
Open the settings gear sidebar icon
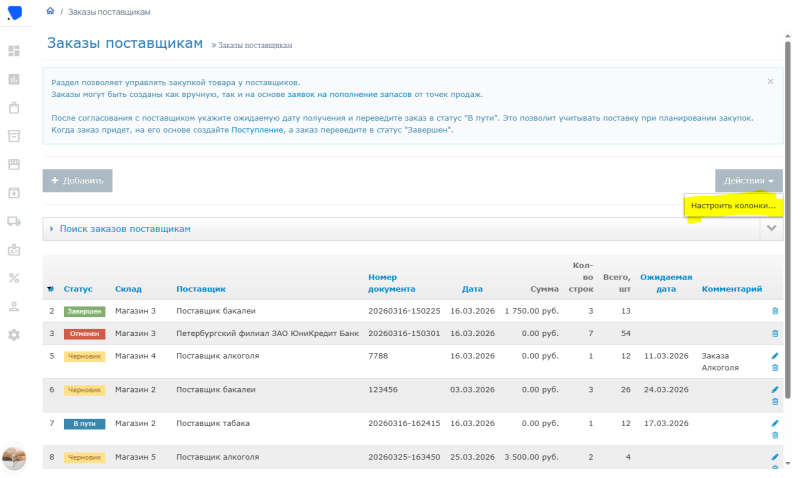14,335
